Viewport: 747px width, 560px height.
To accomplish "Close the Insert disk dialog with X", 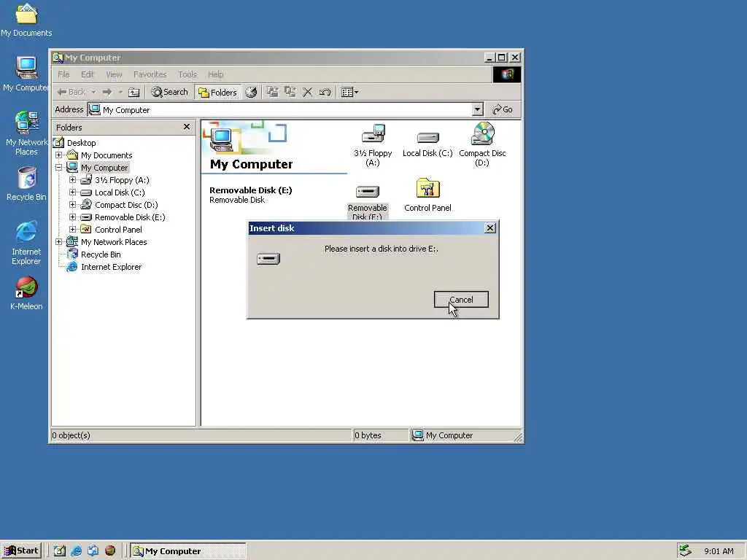I will tap(489, 228).
